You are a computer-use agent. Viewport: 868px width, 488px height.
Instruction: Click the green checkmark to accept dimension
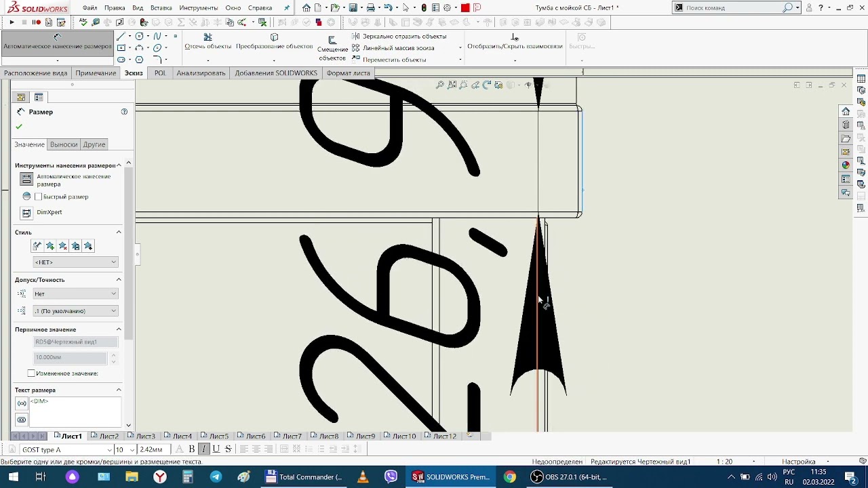[x=19, y=127]
